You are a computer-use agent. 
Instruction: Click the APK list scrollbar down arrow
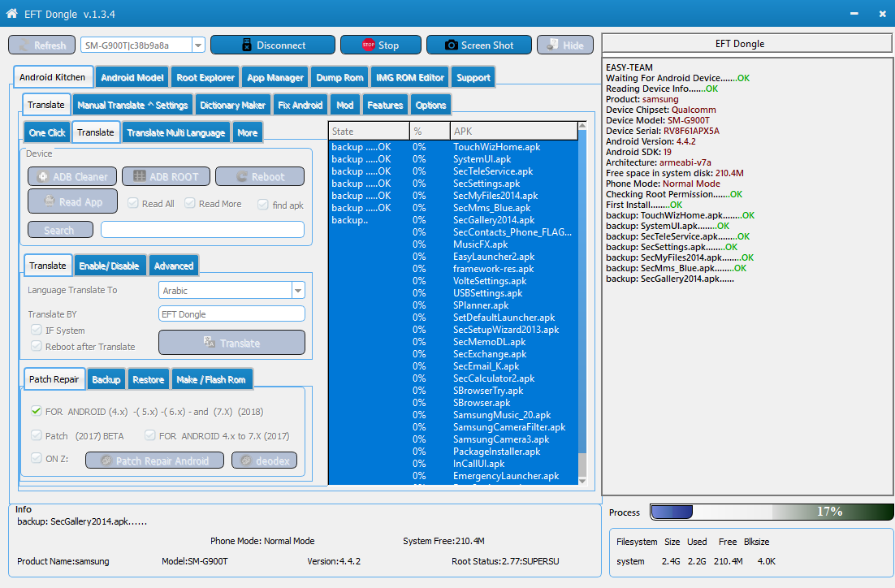point(582,482)
